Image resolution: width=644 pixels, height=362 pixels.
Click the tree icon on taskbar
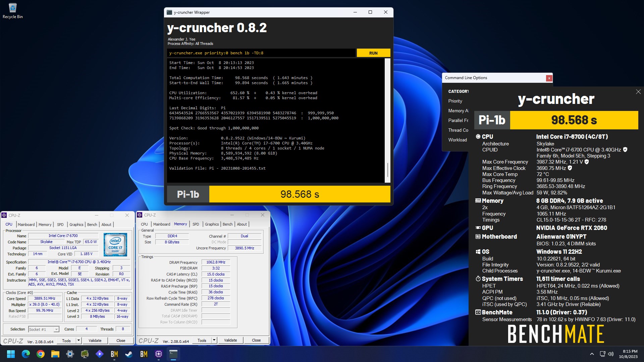point(85,354)
